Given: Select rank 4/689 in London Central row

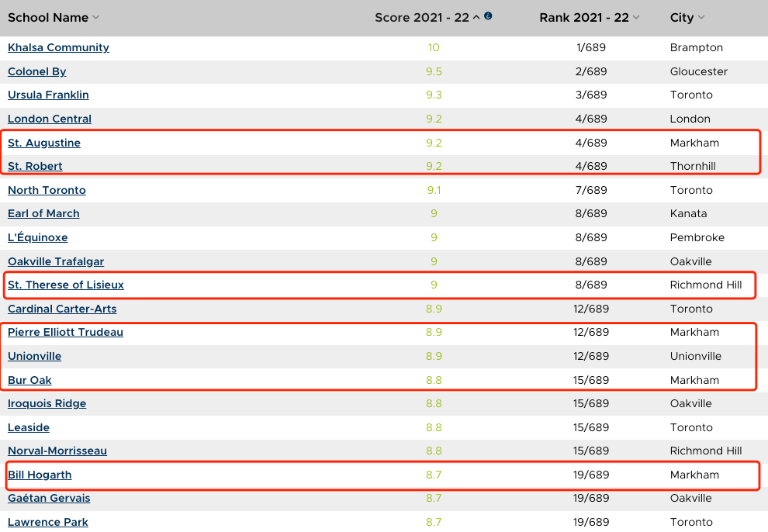Looking at the screenshot, I should (590, 119).
